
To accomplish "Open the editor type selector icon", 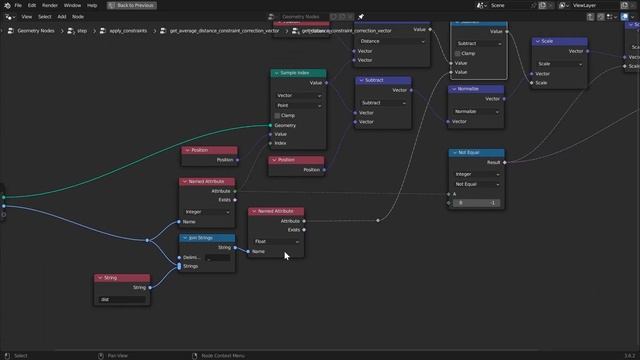I will click(10, 17).
